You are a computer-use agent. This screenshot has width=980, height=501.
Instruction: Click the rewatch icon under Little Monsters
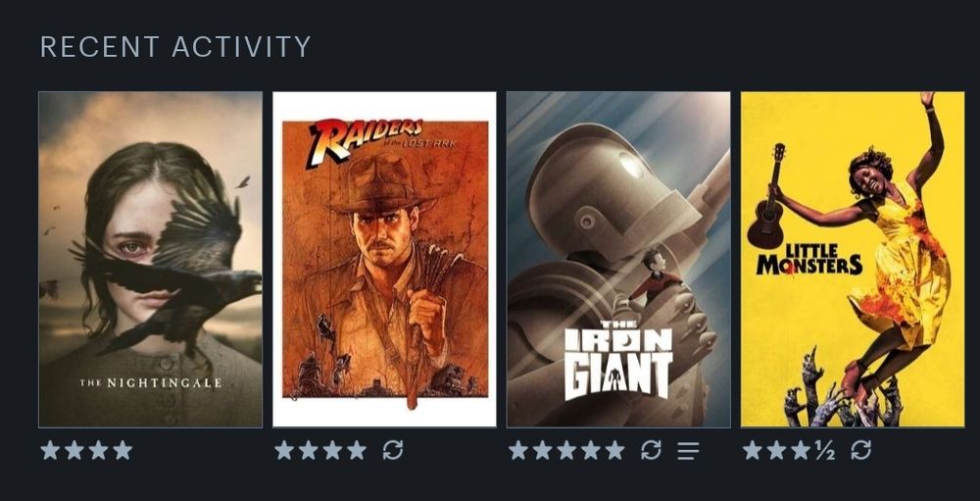pyautogui.click(x=860, y=450)
